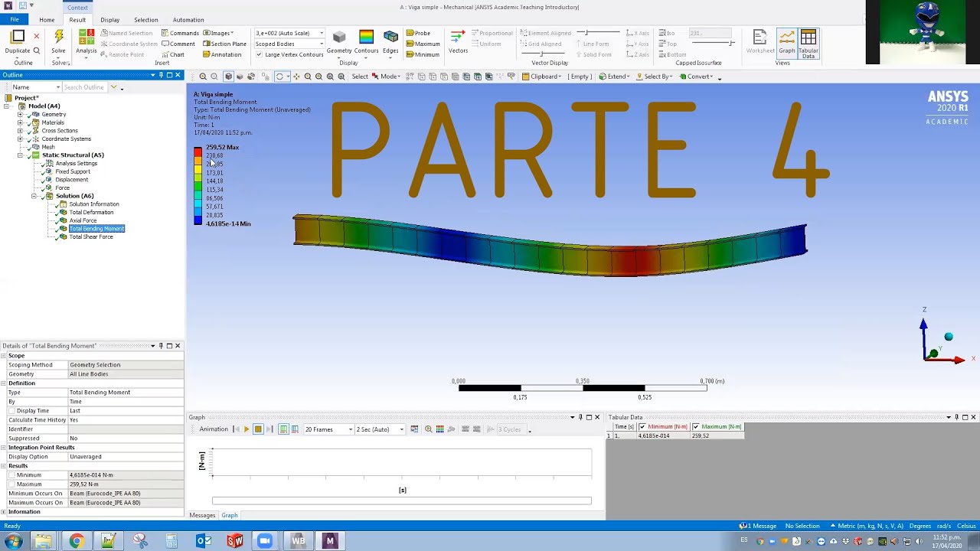Play the result animation
Screen dimensions: 980x551
tap(246, 429)
